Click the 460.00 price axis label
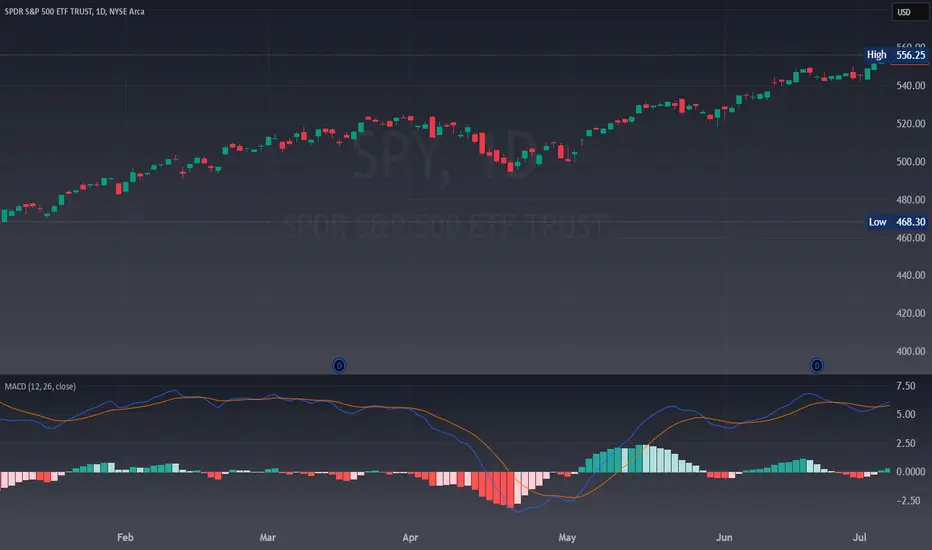932x550 pixels. point(911,238)
